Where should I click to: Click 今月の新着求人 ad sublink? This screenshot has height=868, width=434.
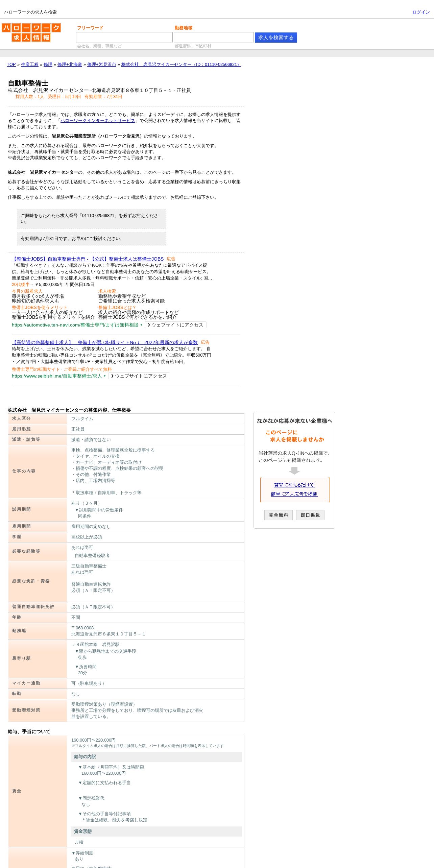coord(27,291)
